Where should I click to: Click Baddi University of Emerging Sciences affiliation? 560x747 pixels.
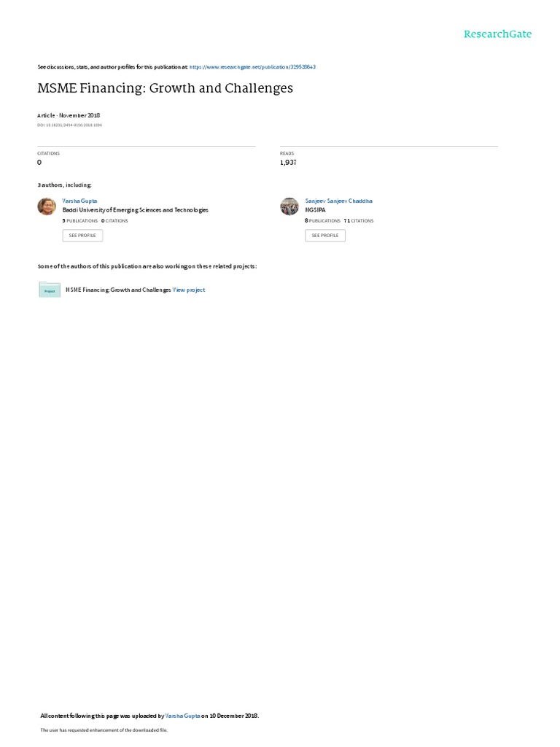pos(135,210)
